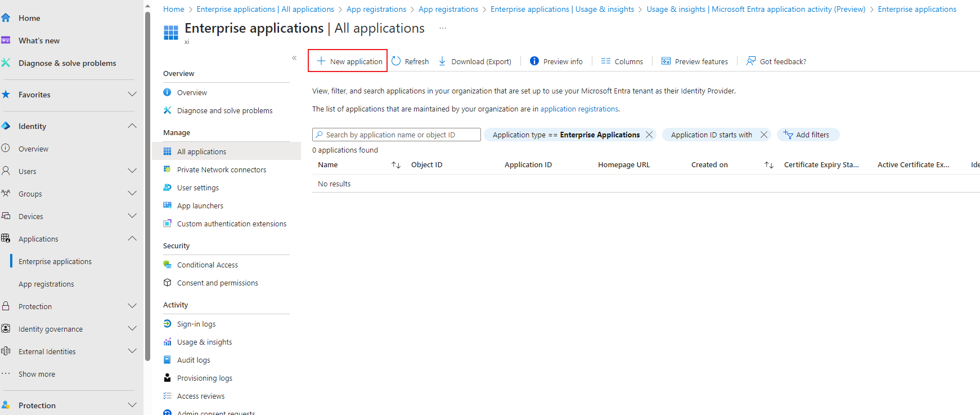Click the Protection lock icon
980x415 pixels.
[6, 306]
